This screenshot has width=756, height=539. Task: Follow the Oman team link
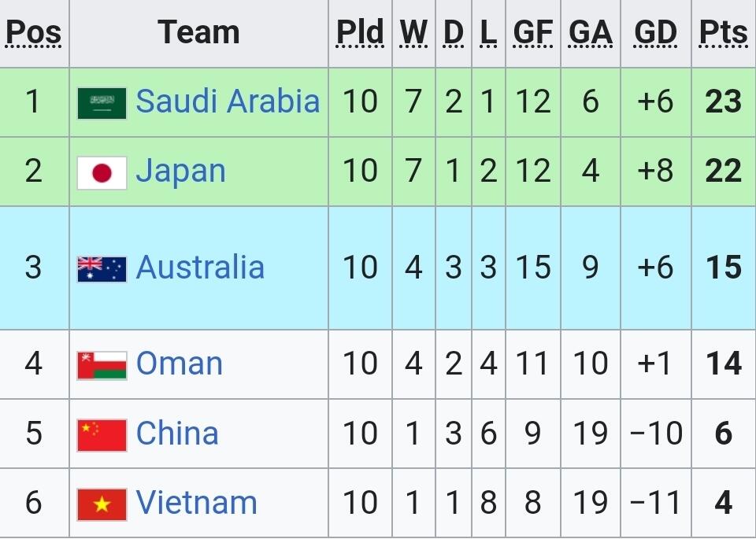click(180, 364)
